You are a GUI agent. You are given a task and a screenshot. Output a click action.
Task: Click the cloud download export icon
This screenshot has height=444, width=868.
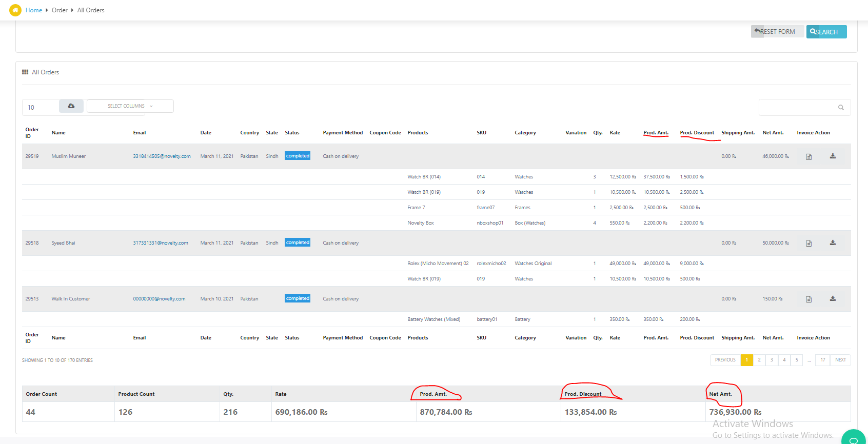click(x=71, y=106)
